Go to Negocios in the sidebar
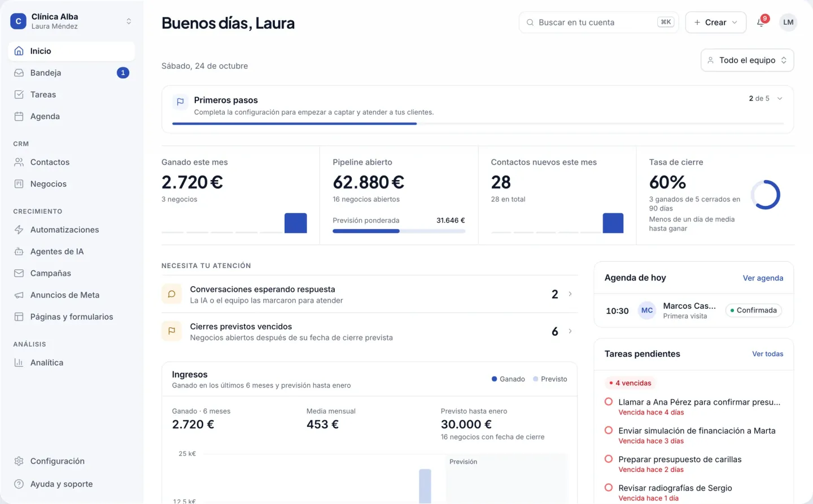 [72, 184]
